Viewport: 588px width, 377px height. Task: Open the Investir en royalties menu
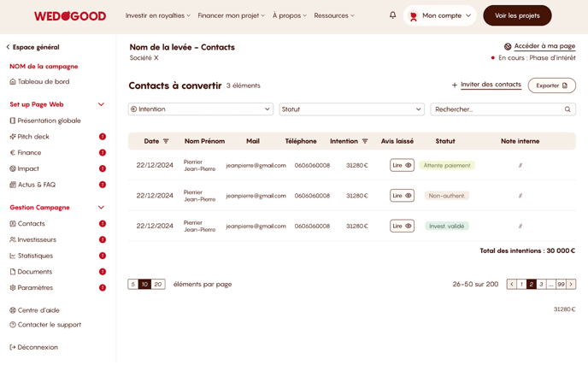157,15
